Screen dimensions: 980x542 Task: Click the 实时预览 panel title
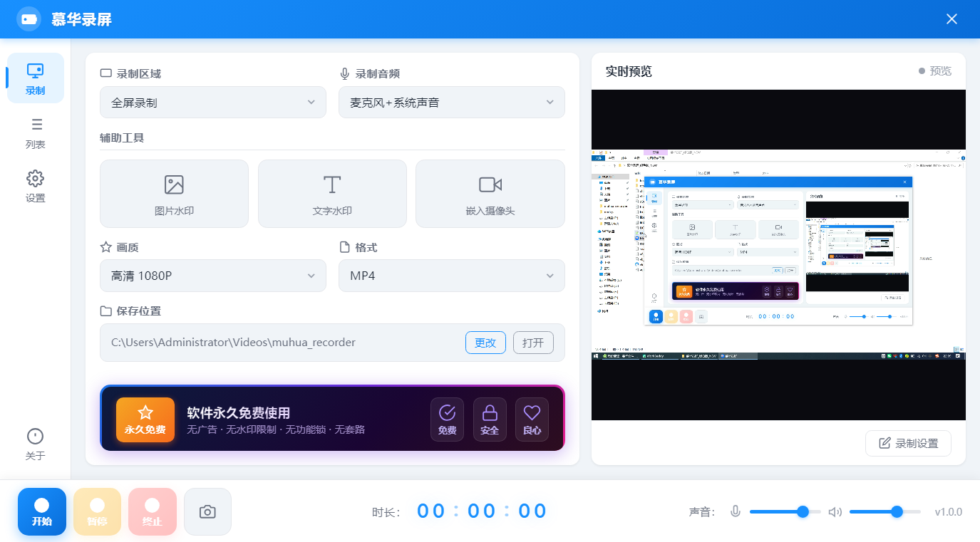(x=629, y=71)
